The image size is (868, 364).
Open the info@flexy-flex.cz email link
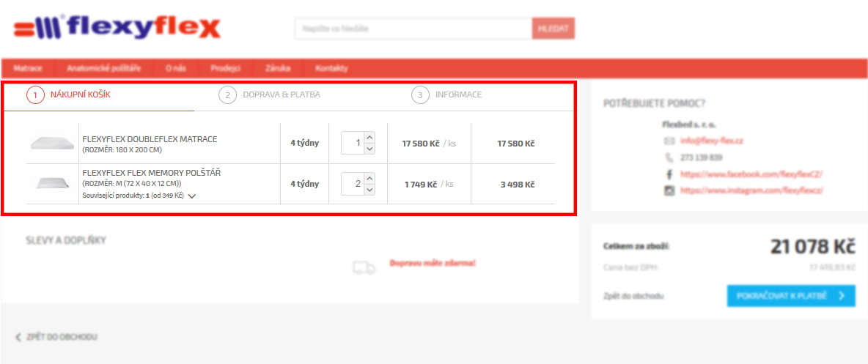pos(711,141)
